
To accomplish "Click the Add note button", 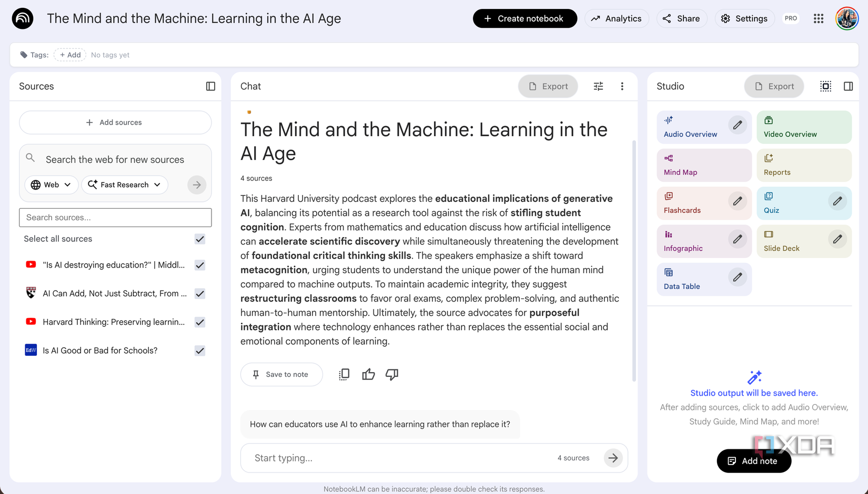I will tap(754, 461).
